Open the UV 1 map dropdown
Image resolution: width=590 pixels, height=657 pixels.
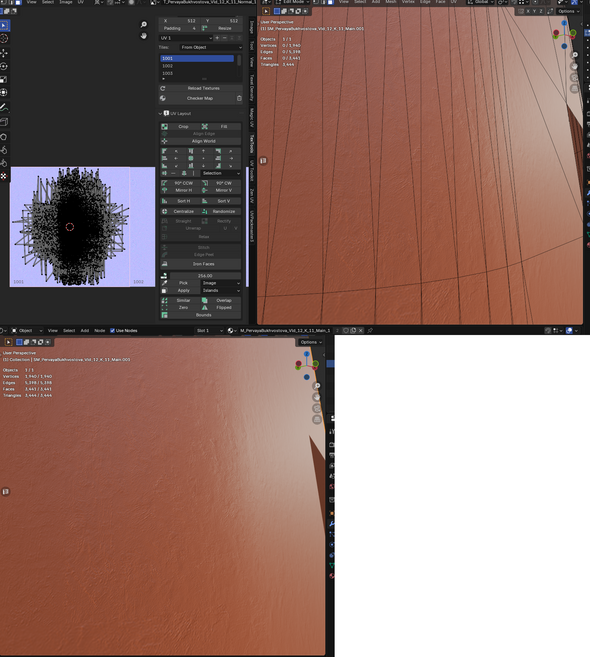click(x=186, y=38)
